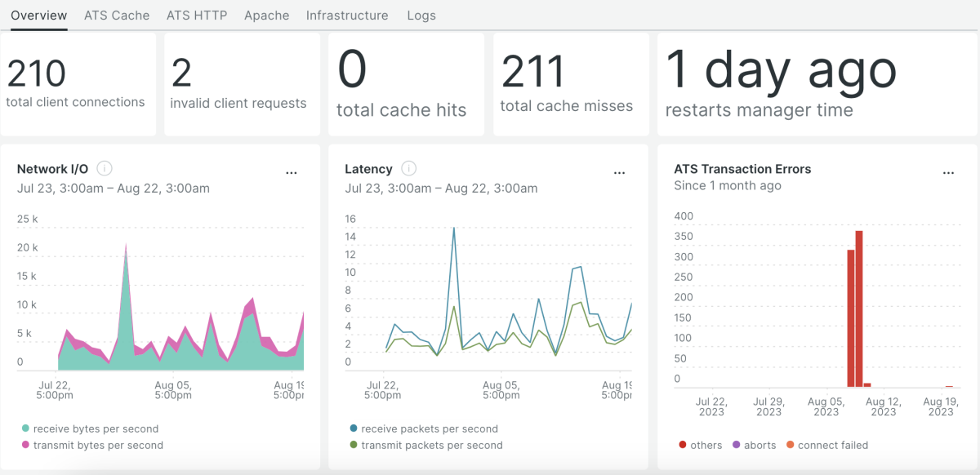Open the Network I/O chart options menu

click(x=292, y=173)
